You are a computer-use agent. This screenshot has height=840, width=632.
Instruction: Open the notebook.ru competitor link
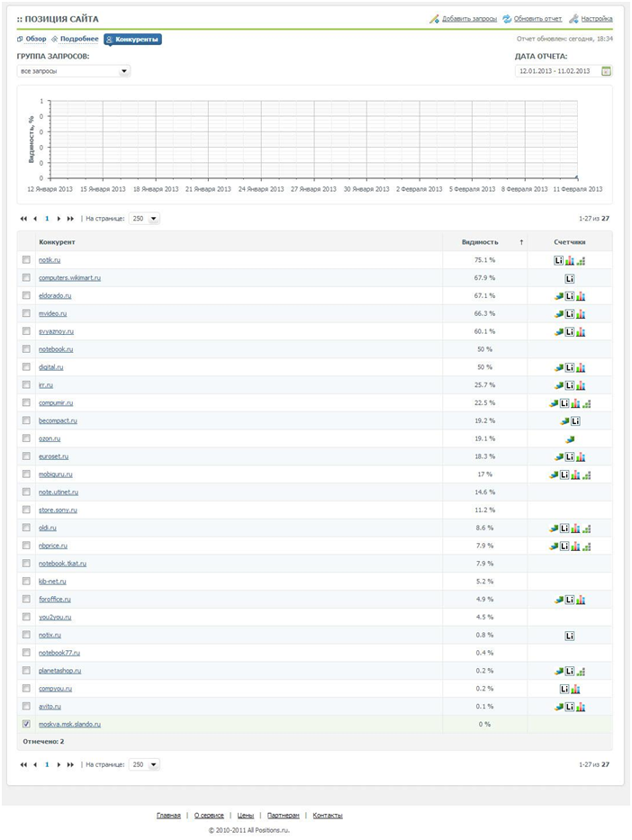coord(56,349)
